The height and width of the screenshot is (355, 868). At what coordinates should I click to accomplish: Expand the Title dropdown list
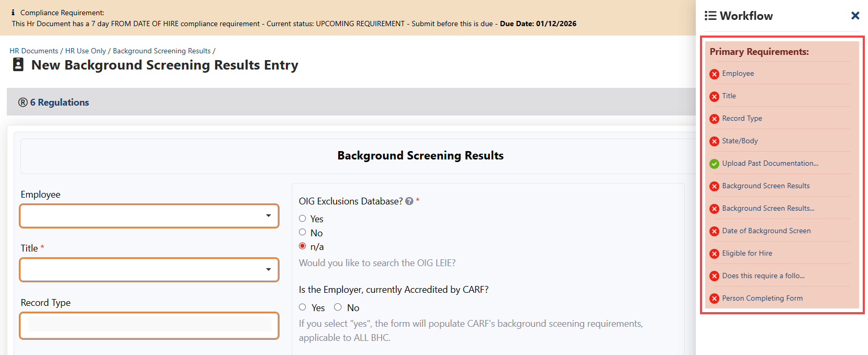pos(149,270)
